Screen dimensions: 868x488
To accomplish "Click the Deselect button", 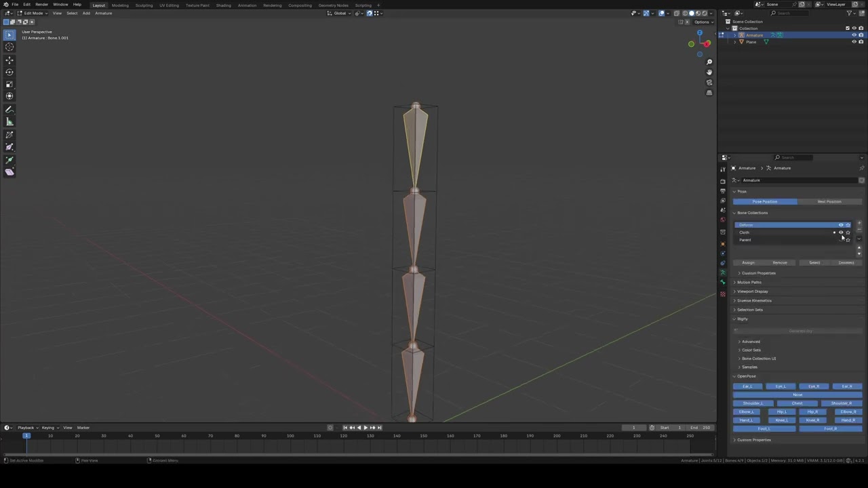I will tap(846, 263).
